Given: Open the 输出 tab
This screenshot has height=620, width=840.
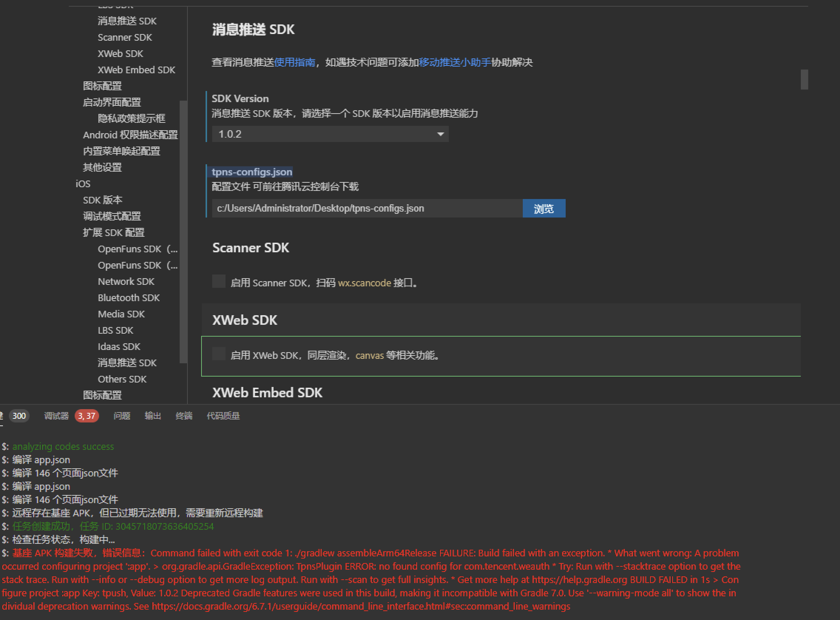Looking at the screenshot, I should coord(153,416).
